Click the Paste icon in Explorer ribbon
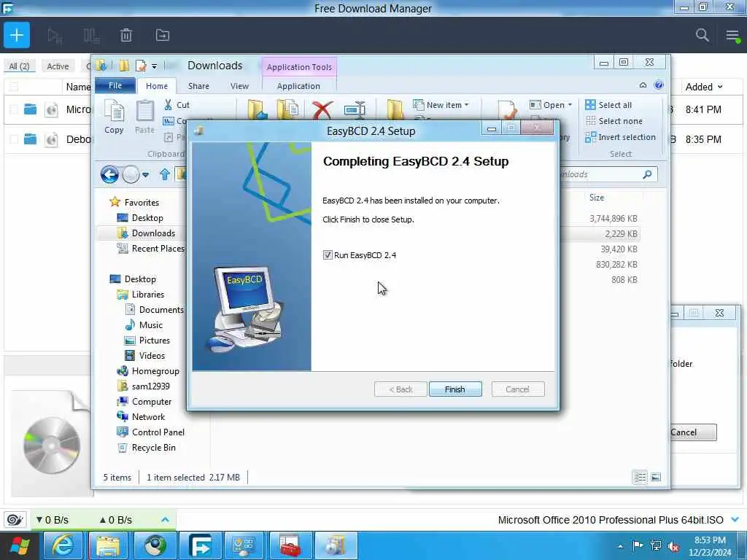 click(145, 117)
